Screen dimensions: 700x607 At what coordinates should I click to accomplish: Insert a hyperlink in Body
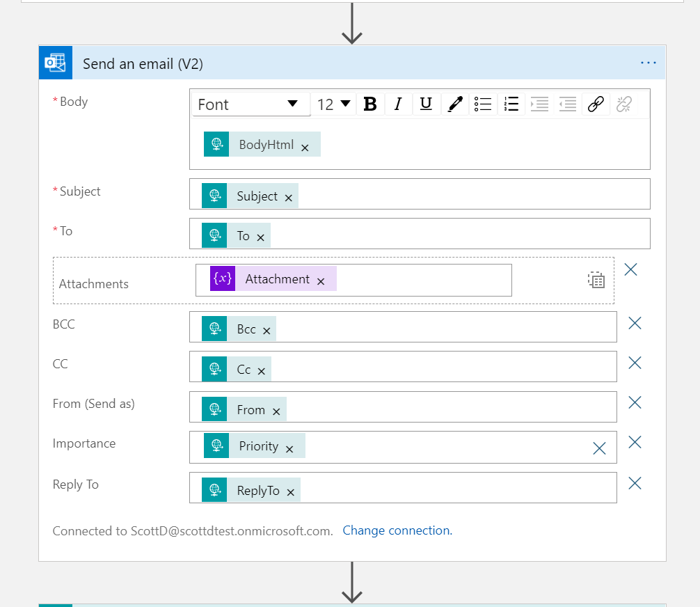596,104
